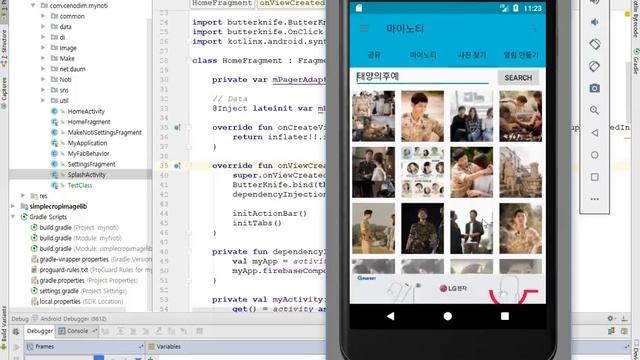
Task: Click the onViewCreated breadcrumb above the editor
Action: 291,3
